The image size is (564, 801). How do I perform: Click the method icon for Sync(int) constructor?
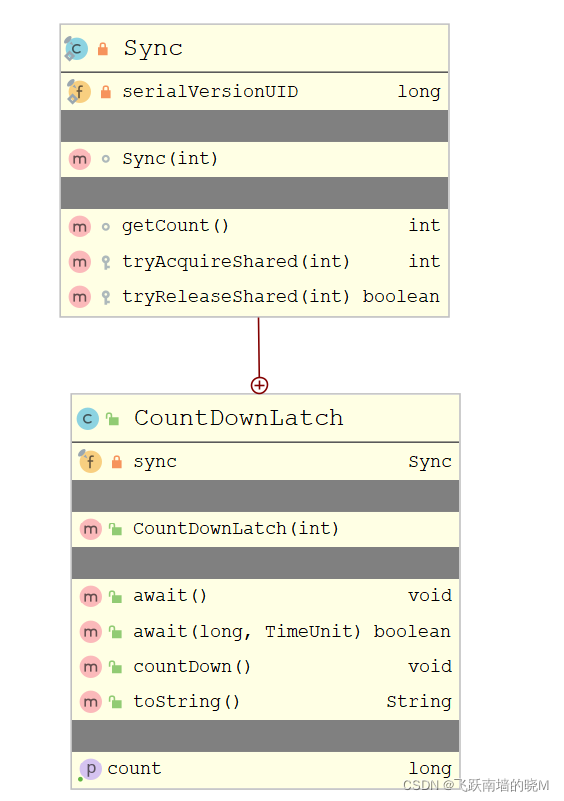click(80, 159)
